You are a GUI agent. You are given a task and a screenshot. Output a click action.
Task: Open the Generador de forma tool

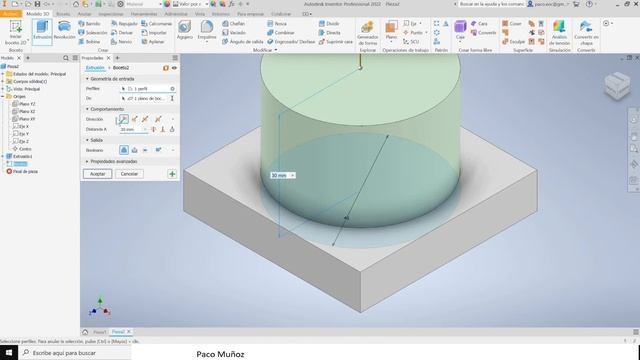[367, 33]
